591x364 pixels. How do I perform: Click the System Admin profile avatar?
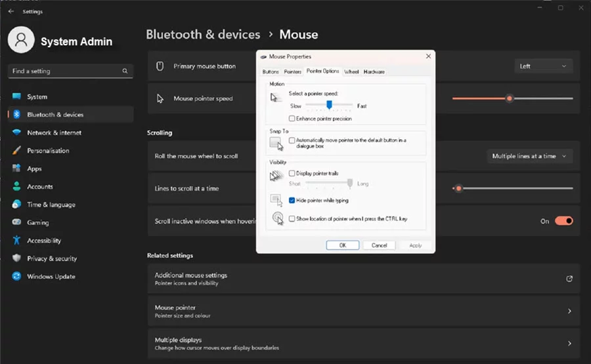click(21, 40)
